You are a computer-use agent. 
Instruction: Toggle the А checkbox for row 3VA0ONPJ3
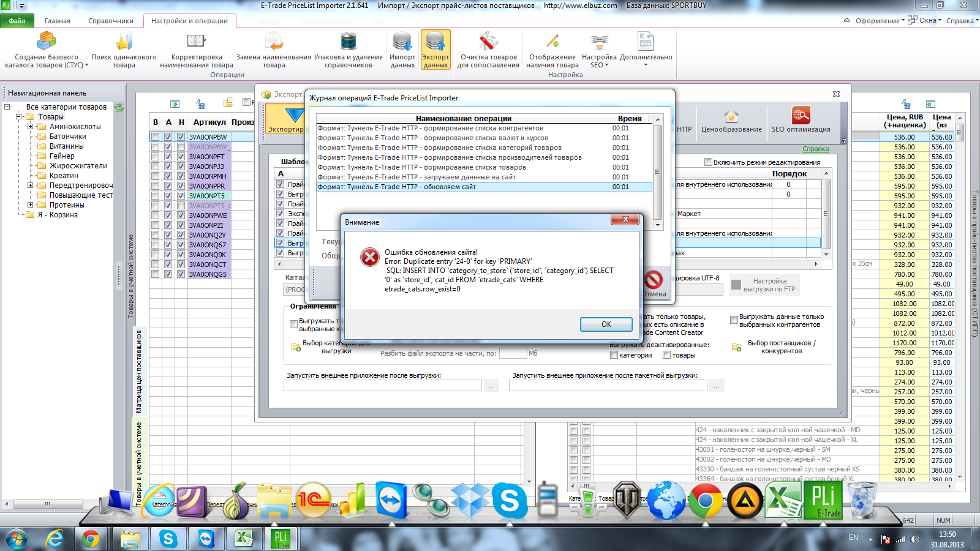168,167
